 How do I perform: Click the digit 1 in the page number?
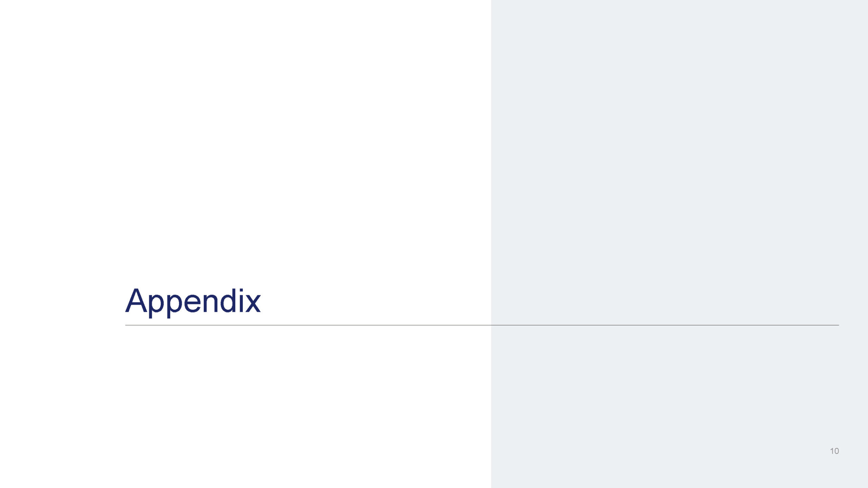(831, 451)
